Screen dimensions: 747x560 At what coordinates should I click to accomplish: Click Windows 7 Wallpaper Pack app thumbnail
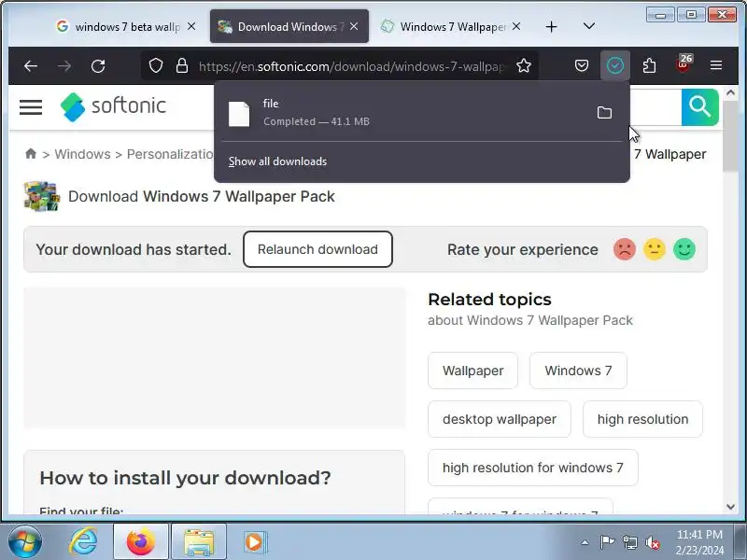[42, 196]
